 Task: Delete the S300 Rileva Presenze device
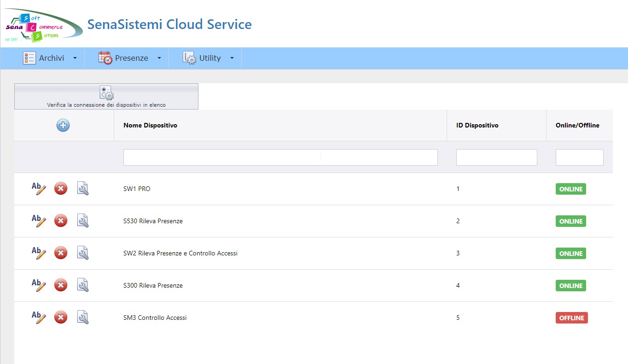pos(61,285)
